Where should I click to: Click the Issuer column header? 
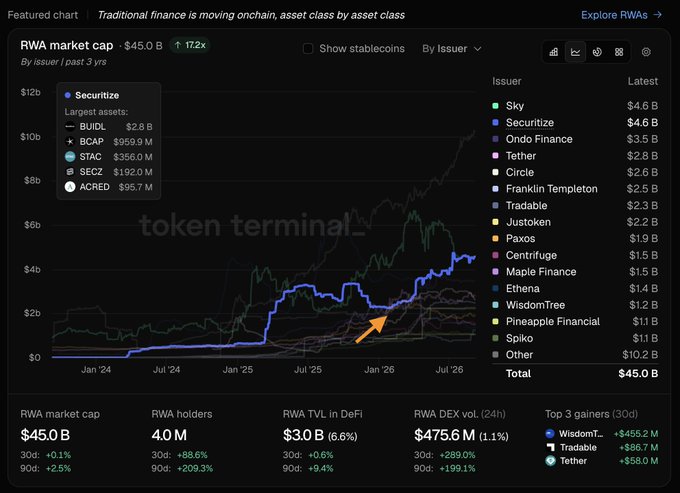(507, 81)
